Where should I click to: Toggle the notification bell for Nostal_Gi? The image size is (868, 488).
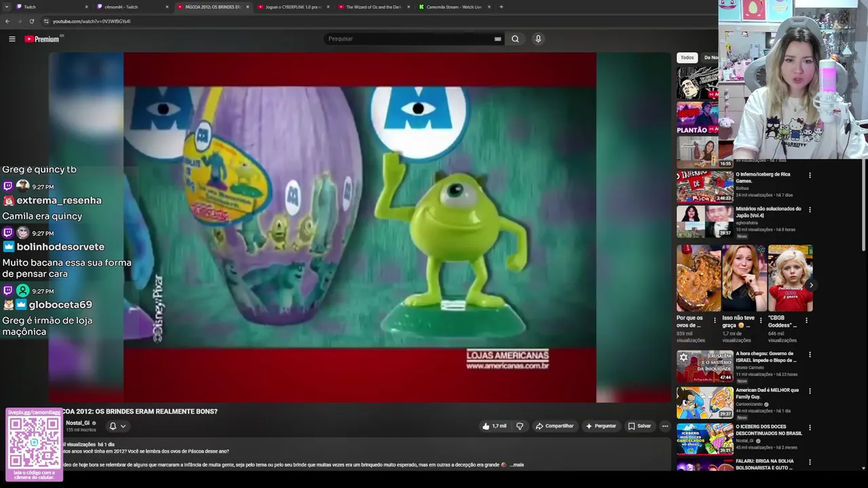pyautogui.click(x=113, y=426)
